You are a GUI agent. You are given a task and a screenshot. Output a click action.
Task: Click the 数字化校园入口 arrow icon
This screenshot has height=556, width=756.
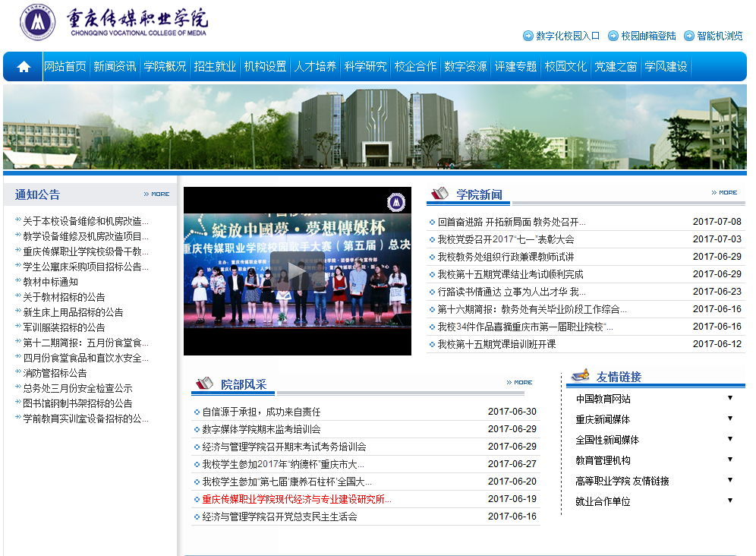click(x=528, y=36)
